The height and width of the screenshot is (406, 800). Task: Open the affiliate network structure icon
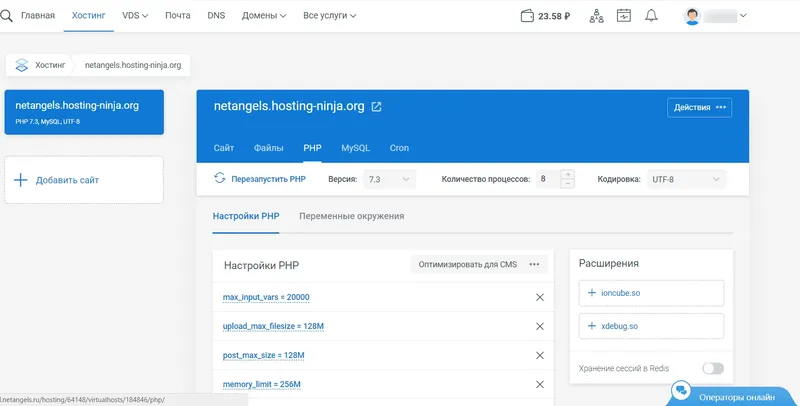pyautogui.click(x=596, y=16)
